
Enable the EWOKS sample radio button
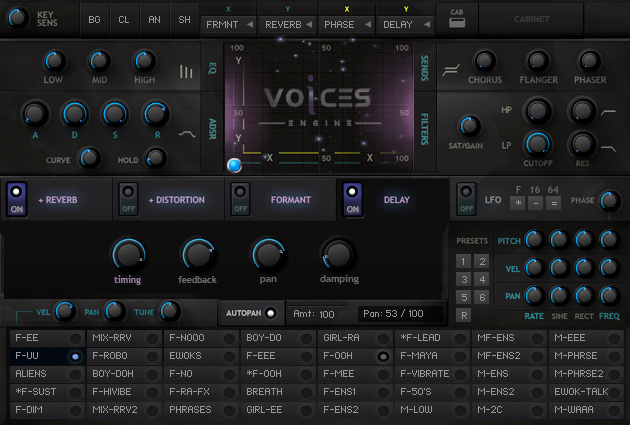tap(229, 356)
